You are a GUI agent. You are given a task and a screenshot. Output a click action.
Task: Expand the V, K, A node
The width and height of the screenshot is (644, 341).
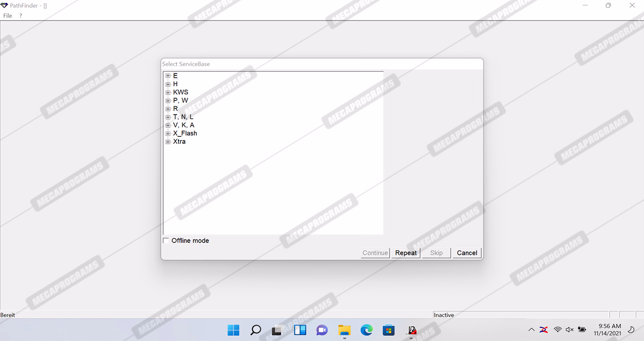coord(168,125)
